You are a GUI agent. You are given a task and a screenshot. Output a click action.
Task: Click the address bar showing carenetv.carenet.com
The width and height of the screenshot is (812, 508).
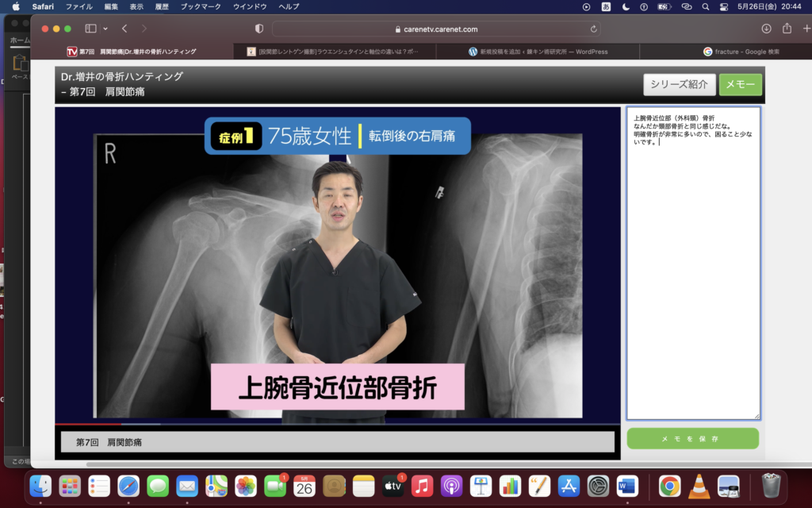pos(435,29)
